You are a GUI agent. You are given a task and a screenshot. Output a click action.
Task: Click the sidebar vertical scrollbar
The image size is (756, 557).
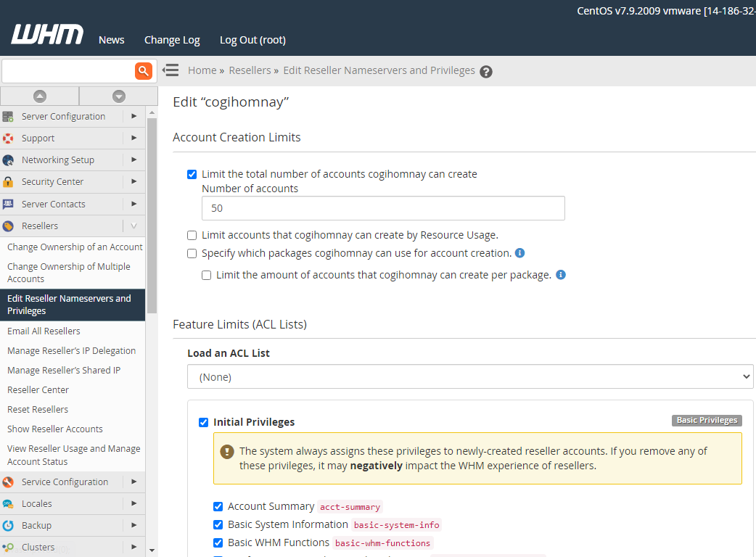pyautogui.click(x=152, y=218)
